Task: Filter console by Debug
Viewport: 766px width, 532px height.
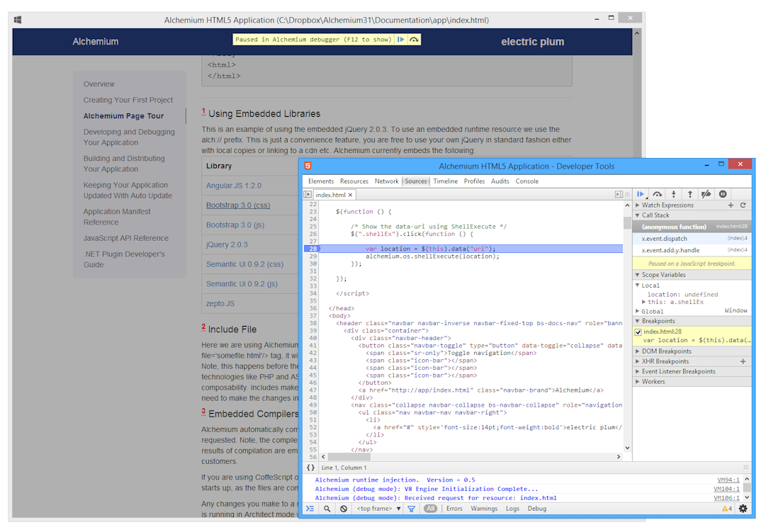Action: click(537, 509)
